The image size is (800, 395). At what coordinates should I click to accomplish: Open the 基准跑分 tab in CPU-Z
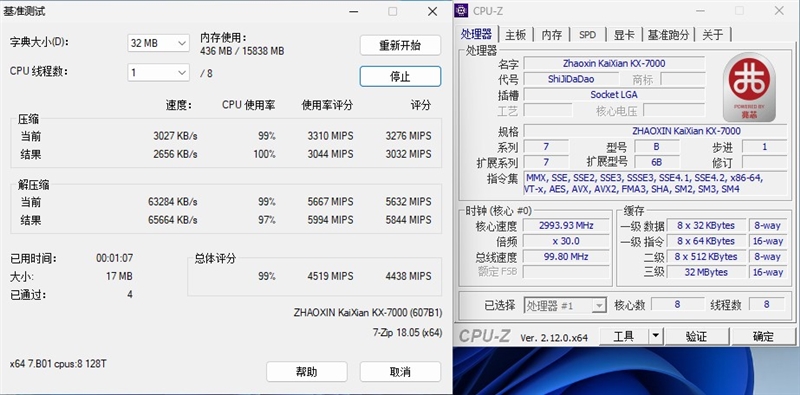668,35
